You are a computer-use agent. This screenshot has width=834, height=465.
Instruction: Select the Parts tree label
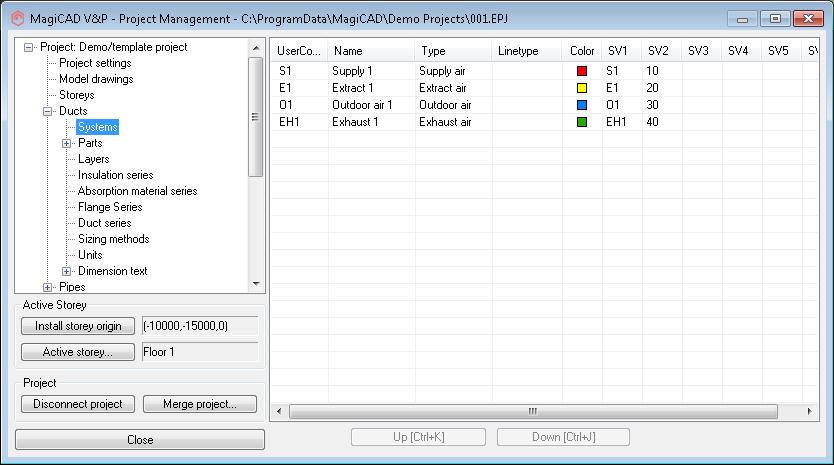pos(90,143)
